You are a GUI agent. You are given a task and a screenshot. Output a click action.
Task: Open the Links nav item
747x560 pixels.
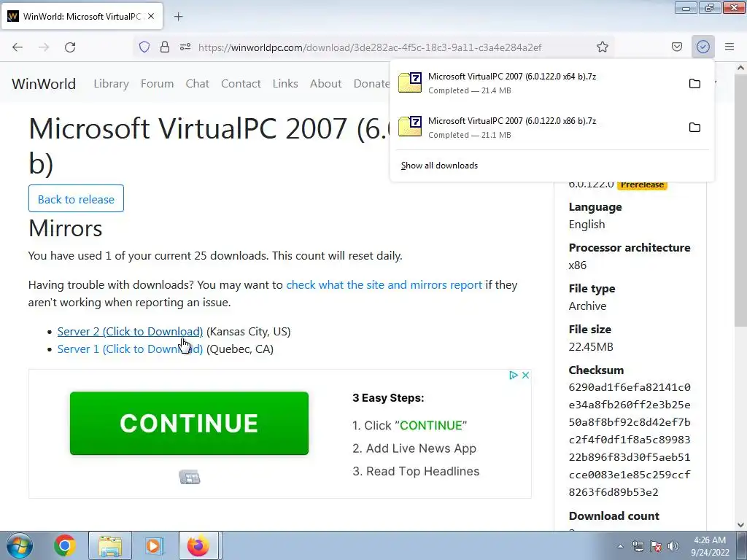coord(285,84)
